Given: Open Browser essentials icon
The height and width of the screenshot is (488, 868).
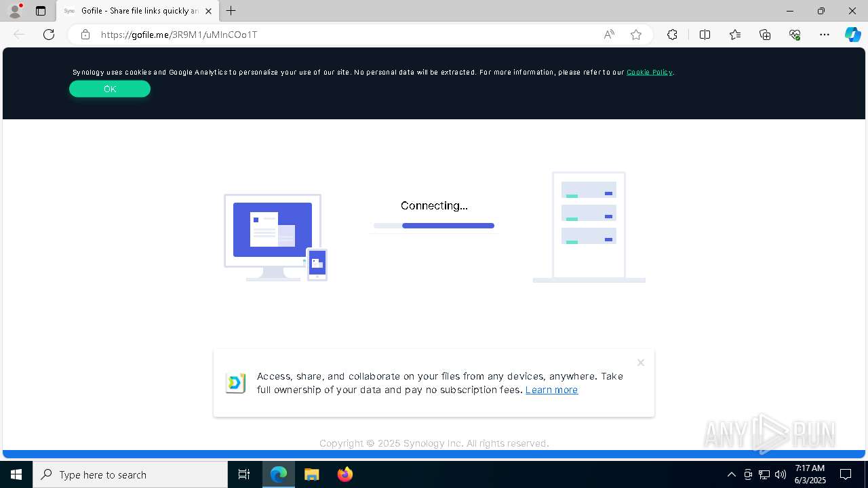Looking at the screenshot, I should click(x=795, y=35).
